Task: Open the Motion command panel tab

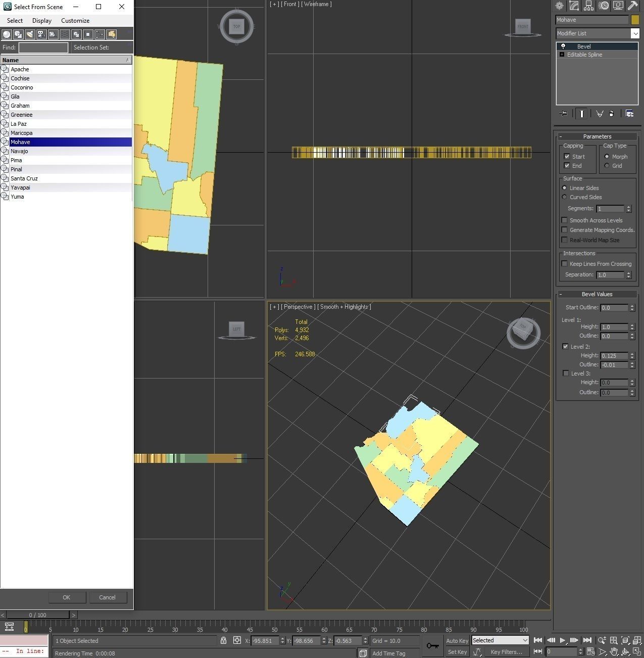Action: coord(604,6)
